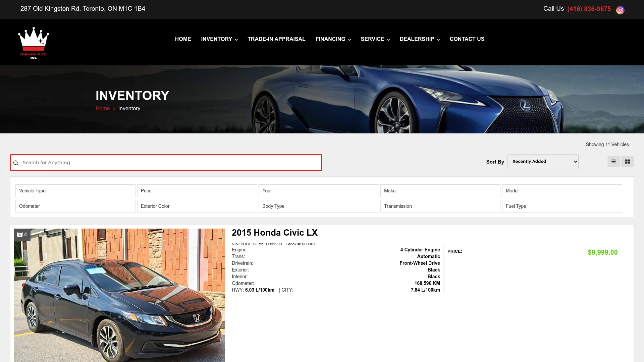Open the Model filter
Viewport: 644px width, 362px height.
point(562,191)
